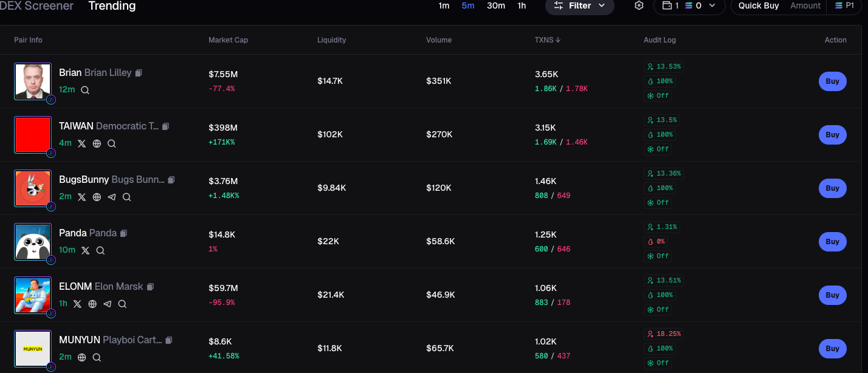Copy the BugsBunny token address
The width and height of the screenshot is (868, 373).
tap(171, 180)
